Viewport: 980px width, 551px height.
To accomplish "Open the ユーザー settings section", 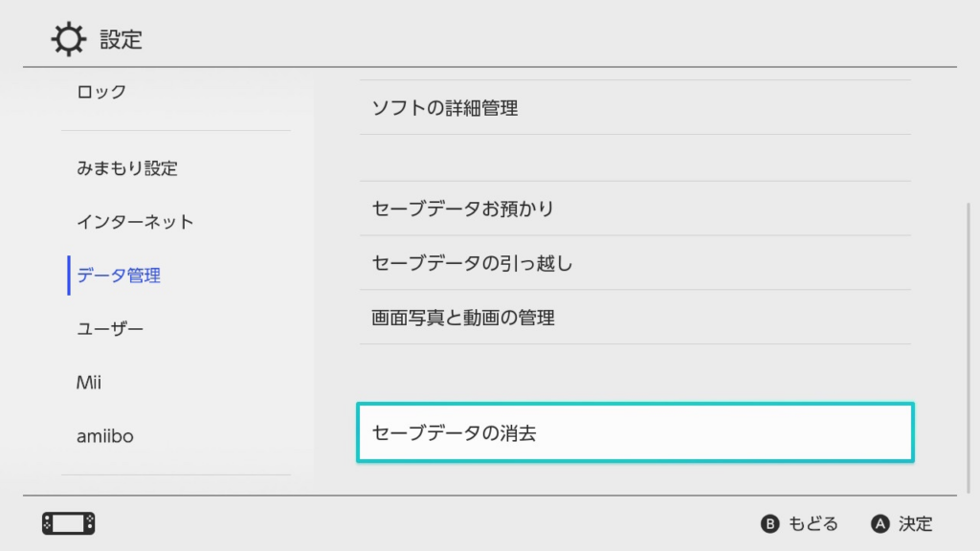I will tap(110, 329).
